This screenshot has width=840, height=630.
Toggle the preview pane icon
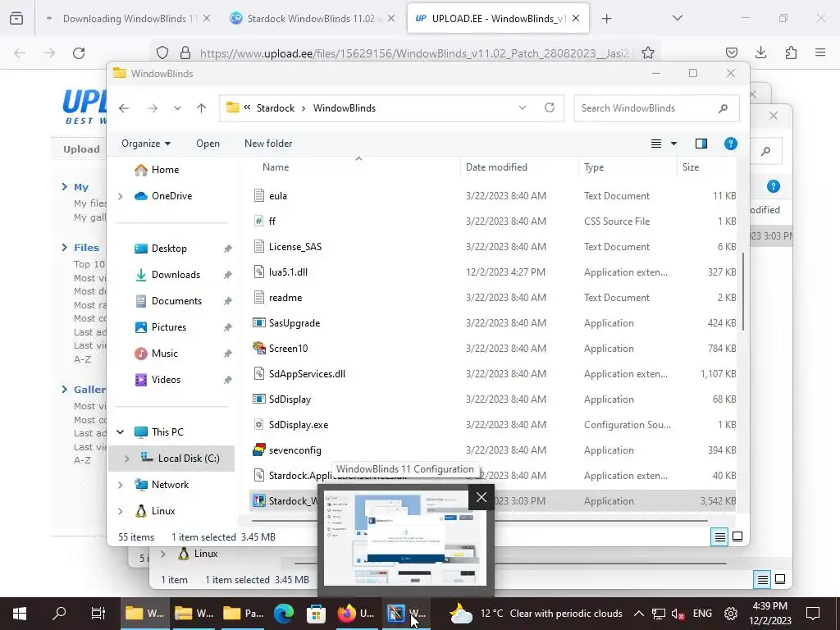701,144
